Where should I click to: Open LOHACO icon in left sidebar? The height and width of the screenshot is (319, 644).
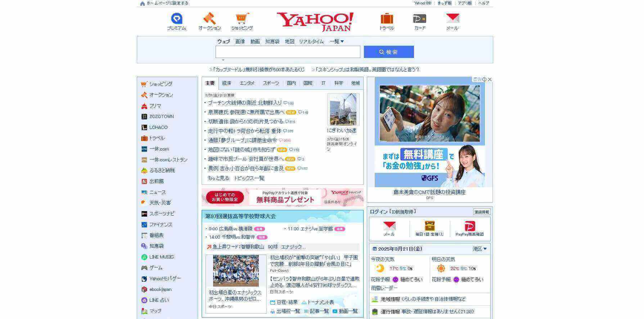144,127
